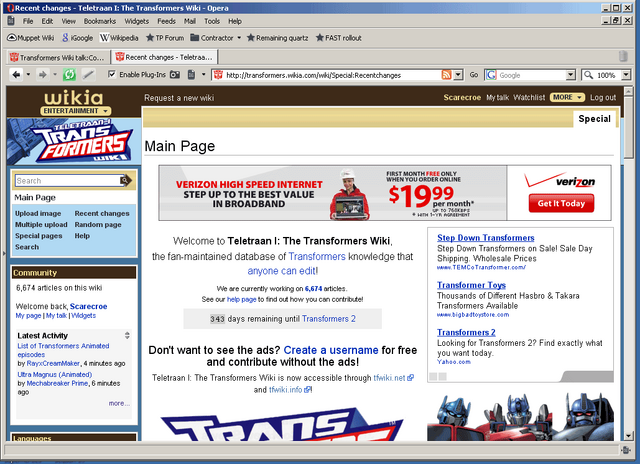Click the document icon in the address toolbar
This screenshot has width=640, height=464.
click(x=191, y=75)
